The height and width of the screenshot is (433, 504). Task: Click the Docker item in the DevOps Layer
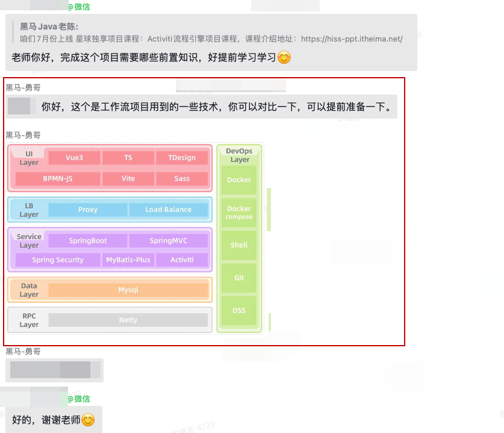point(239,179)
